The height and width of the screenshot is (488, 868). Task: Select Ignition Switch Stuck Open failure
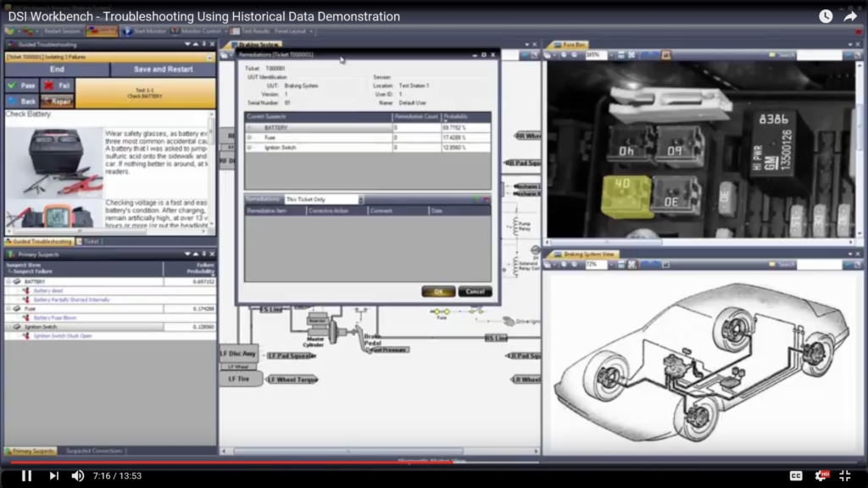pos(63,335)
